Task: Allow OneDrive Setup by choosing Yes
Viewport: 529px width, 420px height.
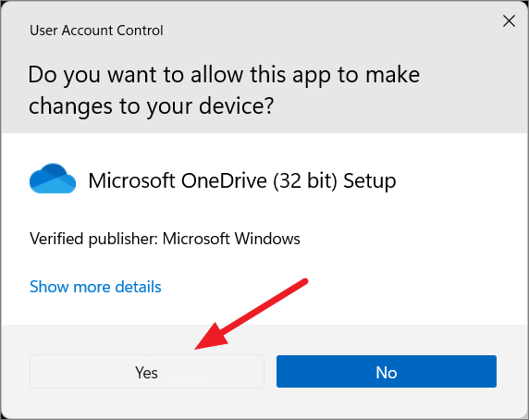Action: pos(147,371)
